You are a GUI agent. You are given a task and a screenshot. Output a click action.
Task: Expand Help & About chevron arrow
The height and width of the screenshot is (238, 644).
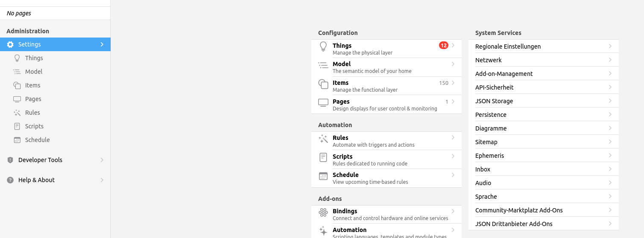[x=102, y=180]
